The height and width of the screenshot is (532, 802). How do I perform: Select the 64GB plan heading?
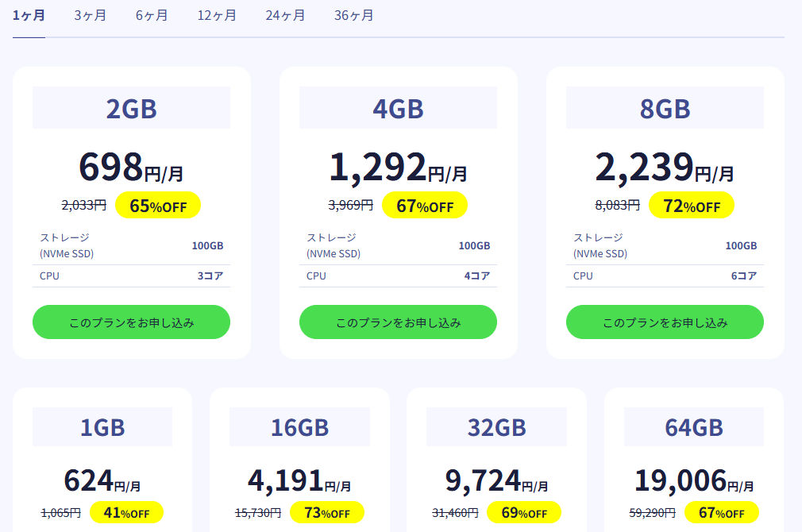click(694, 428)
